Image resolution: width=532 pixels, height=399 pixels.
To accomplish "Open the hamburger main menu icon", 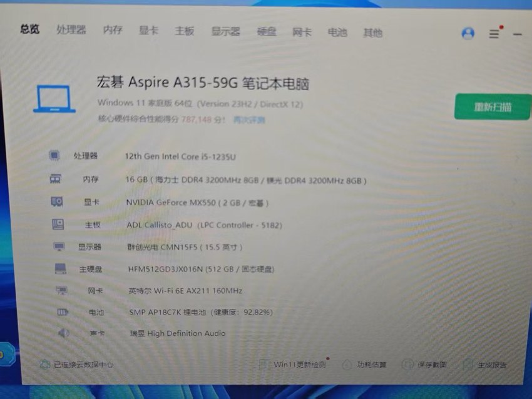I will (x=494, y=34).
